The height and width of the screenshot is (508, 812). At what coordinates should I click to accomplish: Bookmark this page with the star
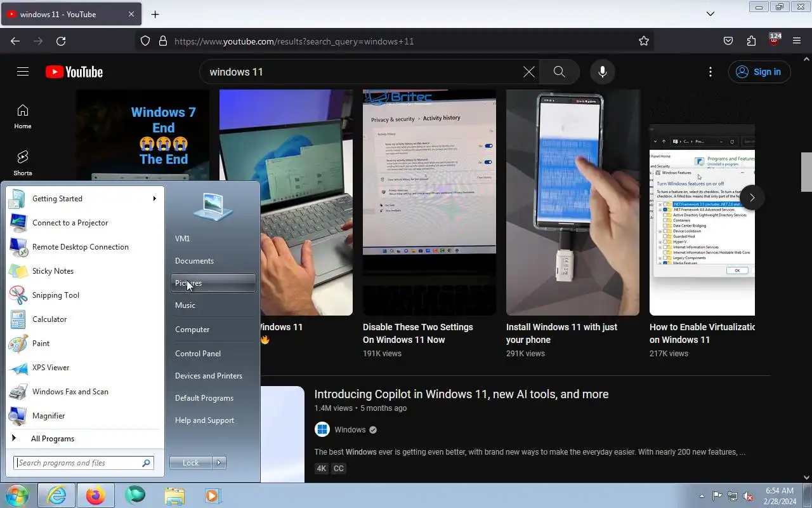(x=644, y=41)
